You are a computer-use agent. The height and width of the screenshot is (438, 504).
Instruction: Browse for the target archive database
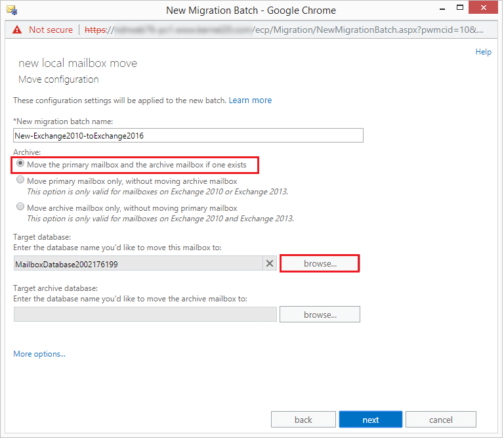tap(320, 315)
